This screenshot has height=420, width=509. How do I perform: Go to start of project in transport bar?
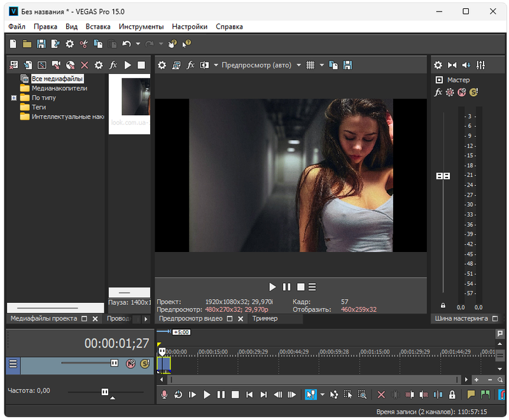(x=249, y=395)
